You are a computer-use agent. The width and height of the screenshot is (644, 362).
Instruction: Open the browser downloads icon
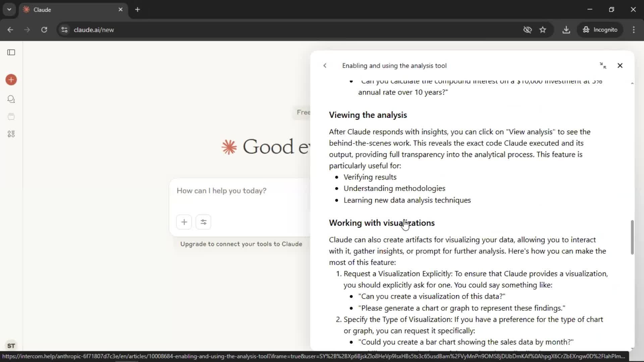coord(566,30)
